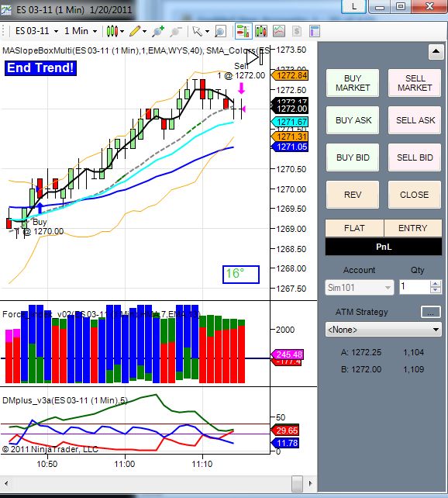Open the Sim101 account dropdown
Screen dimensions: 448x498
click(x=360, y=288)
